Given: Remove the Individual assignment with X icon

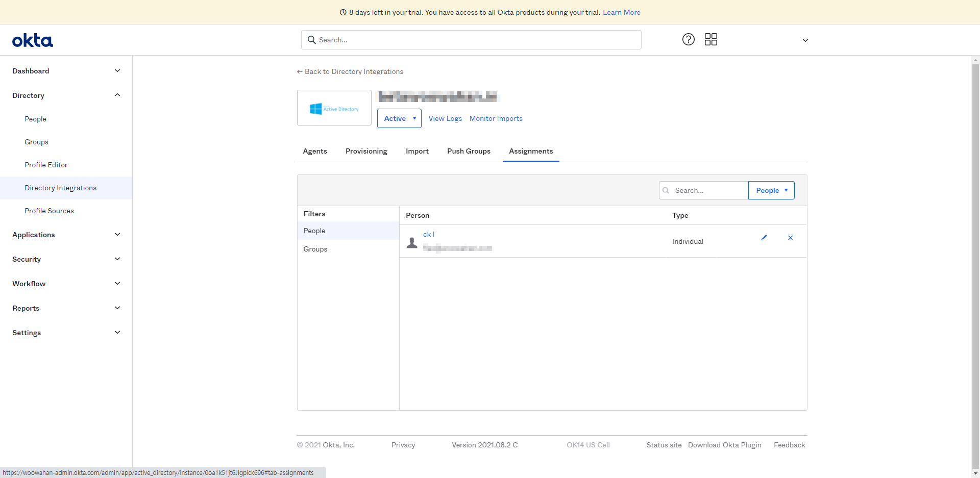Looking at the screenshot, I should click(x=791, y=238).
